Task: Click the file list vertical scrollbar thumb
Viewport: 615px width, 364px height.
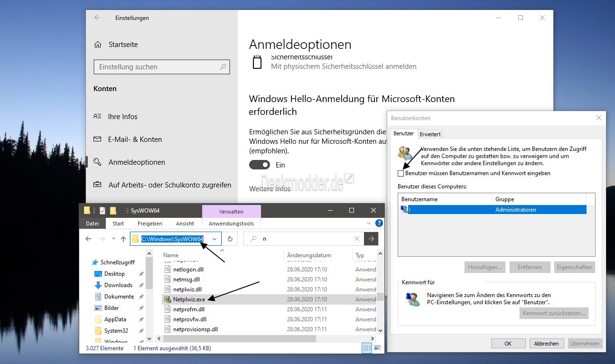Action: click(x=380, y=296)
